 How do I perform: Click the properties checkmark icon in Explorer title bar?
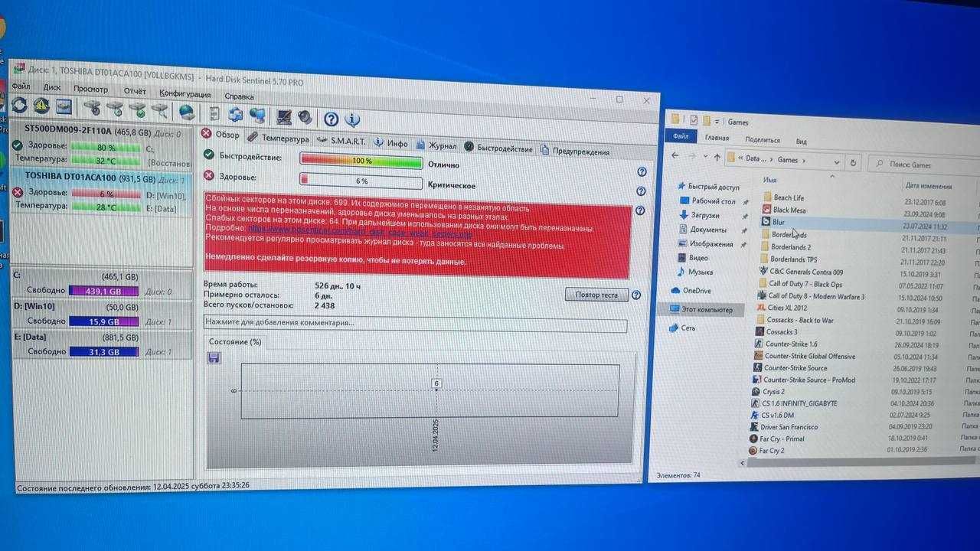click(694, 120)
